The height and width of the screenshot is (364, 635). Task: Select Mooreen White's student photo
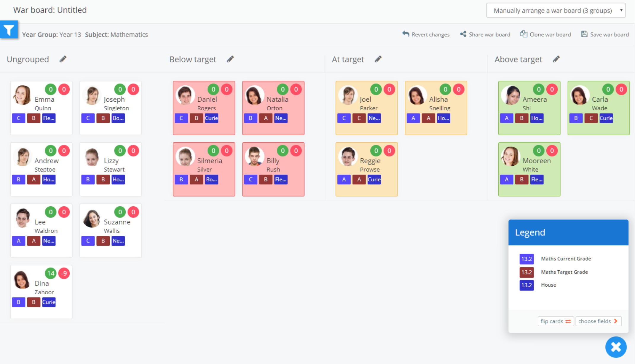coord(510,156)
